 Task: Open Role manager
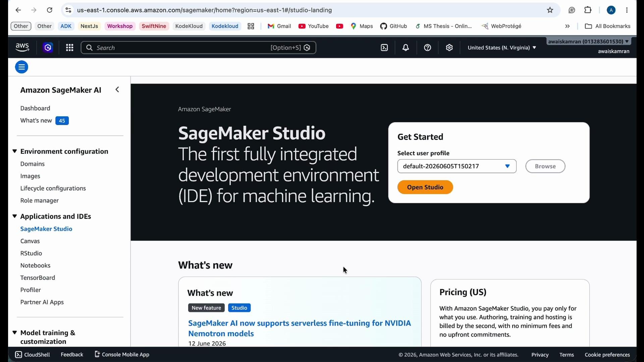click(x=40, y=201)
